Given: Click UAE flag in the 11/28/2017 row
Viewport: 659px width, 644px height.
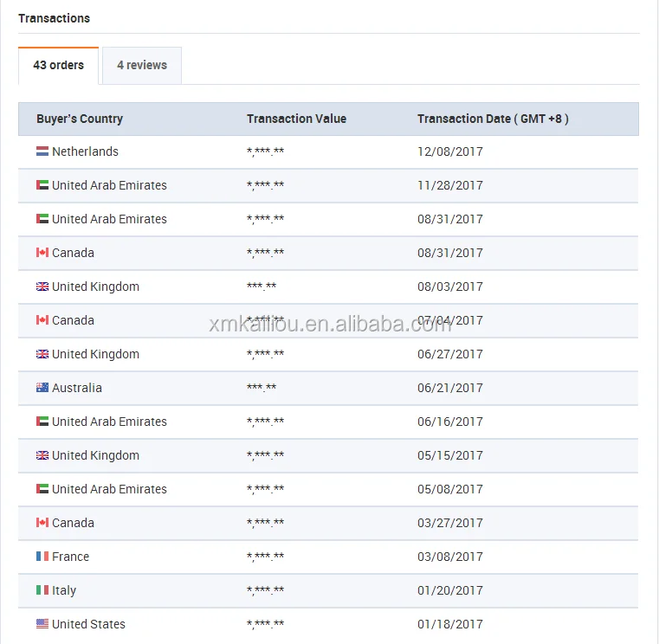Looking at the screenshot, I should 42,185.
